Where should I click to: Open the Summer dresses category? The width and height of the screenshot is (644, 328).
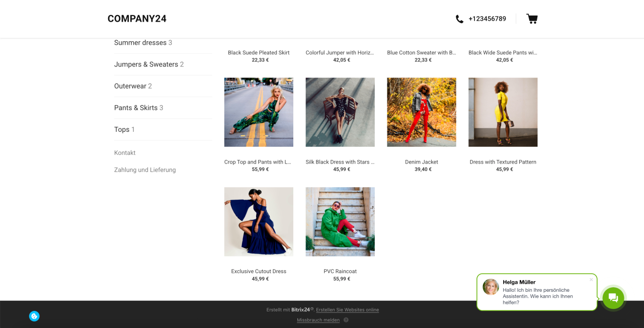tap(143, 43)
